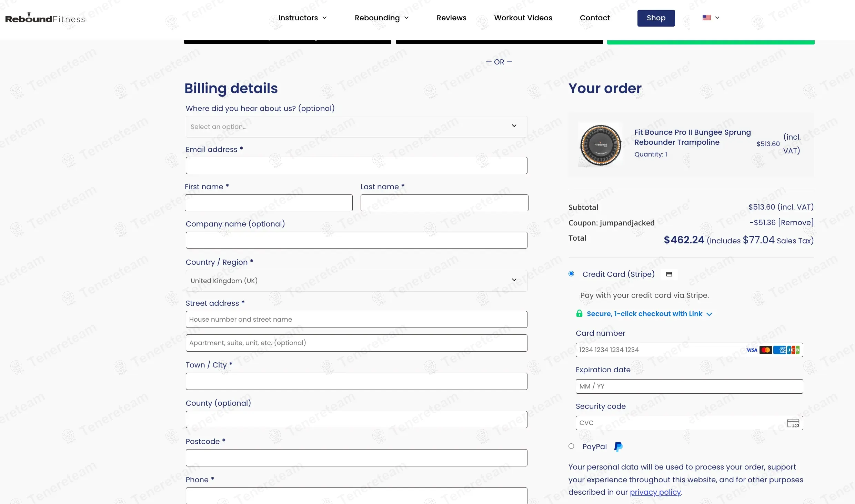
Task: Click the 'Quantity: 1' text
Action: pos(651,154)
